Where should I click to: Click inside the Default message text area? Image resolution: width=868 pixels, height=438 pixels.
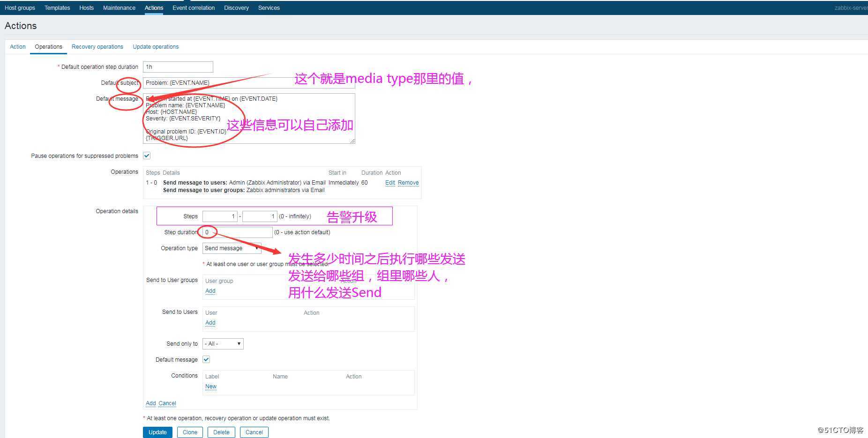click(x=249, y=119)
